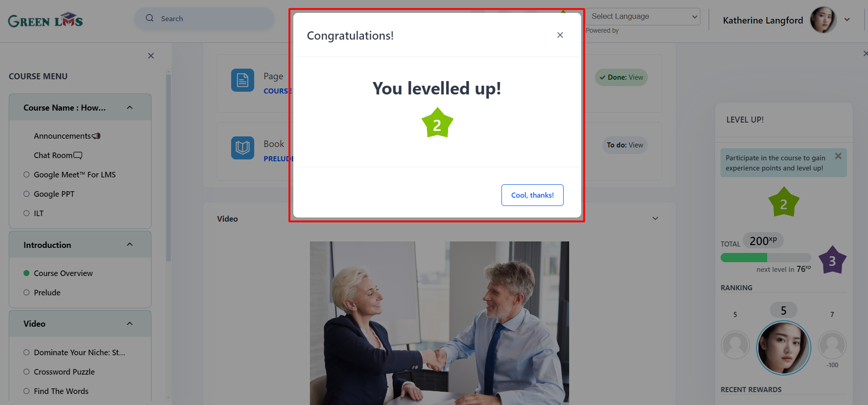Click the green level 2 star badge in dialog

[437, 123]
